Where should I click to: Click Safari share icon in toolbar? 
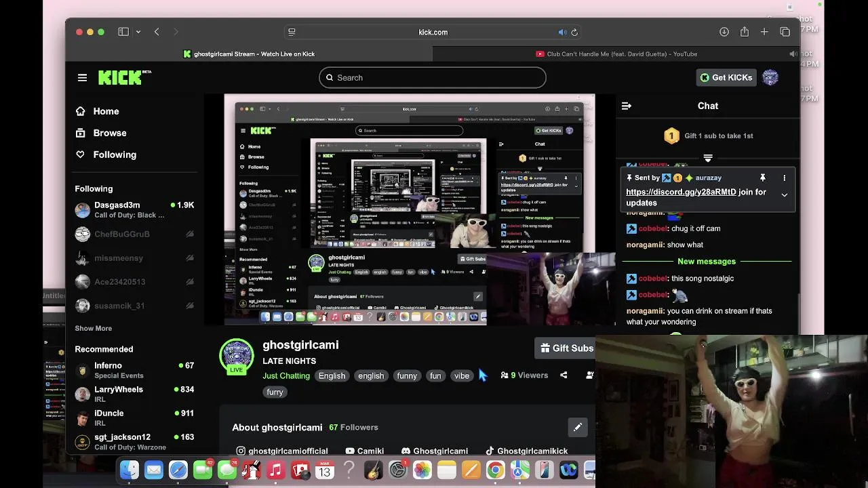(x=745, y=32)
